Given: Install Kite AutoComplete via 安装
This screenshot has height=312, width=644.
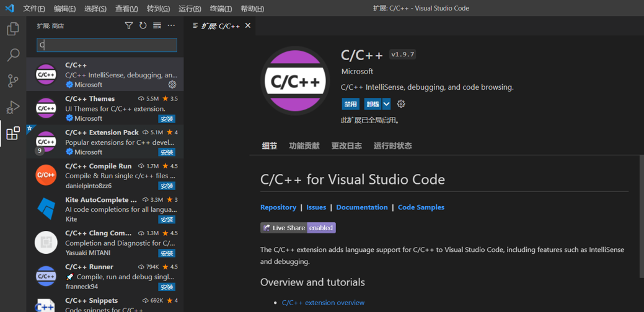Looking at the screenshot, I should pyautogui.click(x=167, y=220).
